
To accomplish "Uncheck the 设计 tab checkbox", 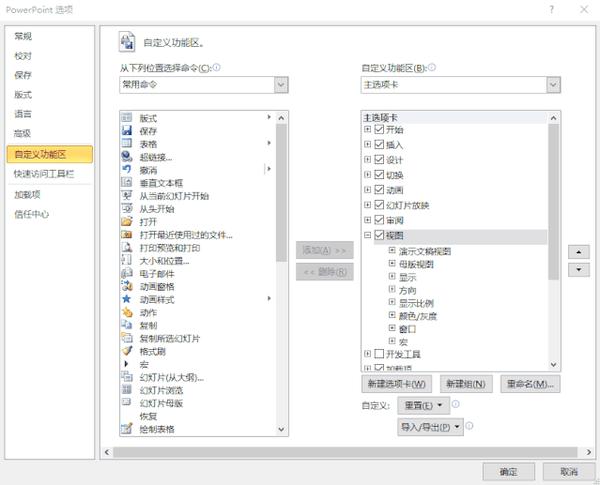I will [x=379, y=159].
